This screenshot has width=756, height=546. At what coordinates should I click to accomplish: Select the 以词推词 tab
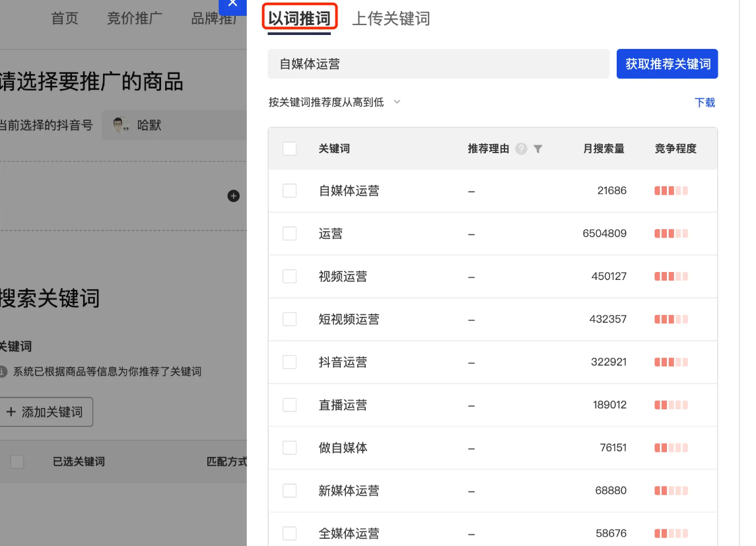(300, 19)
